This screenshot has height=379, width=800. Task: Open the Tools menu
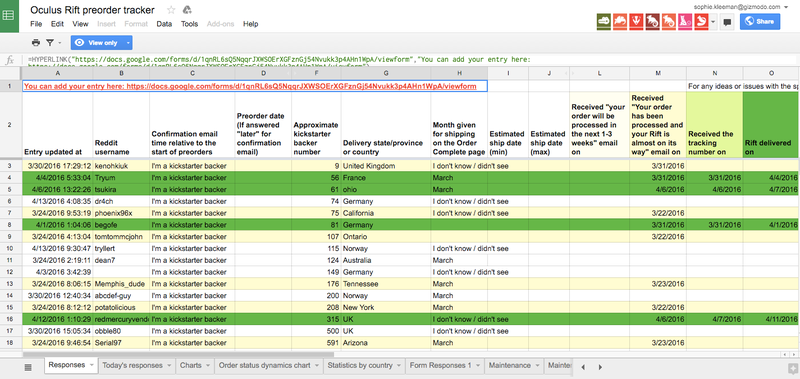(x=189, y=24)
